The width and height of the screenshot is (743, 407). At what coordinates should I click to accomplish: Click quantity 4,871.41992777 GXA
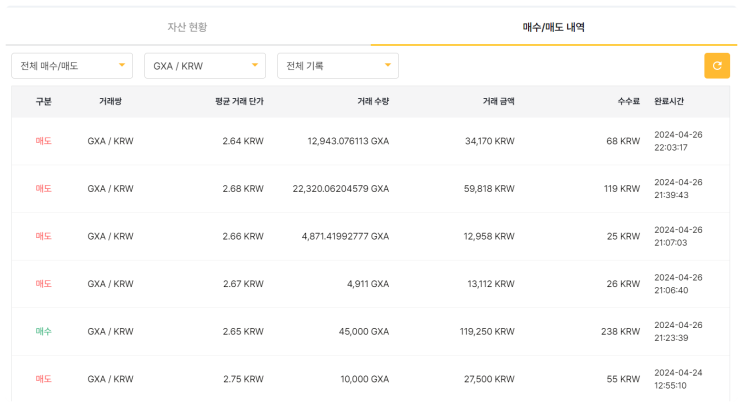tap(345, 236)
